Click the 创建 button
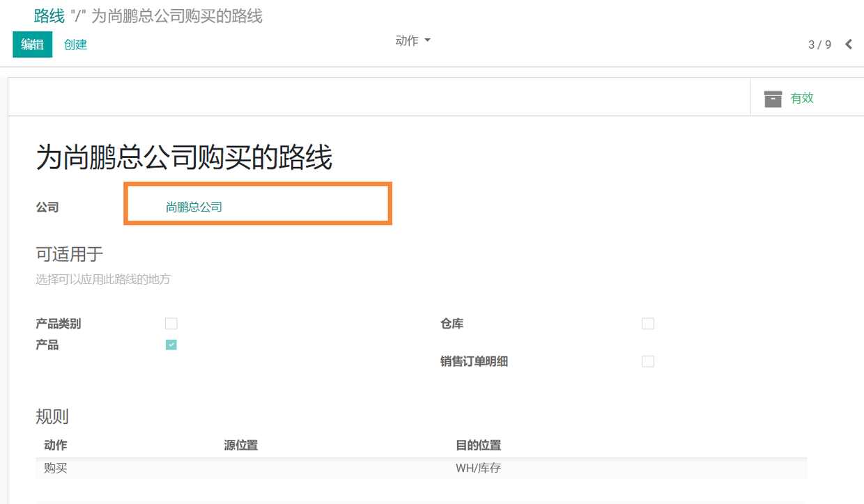The height and width of the screenshot is (504, 864). click(x=75, y=45)
